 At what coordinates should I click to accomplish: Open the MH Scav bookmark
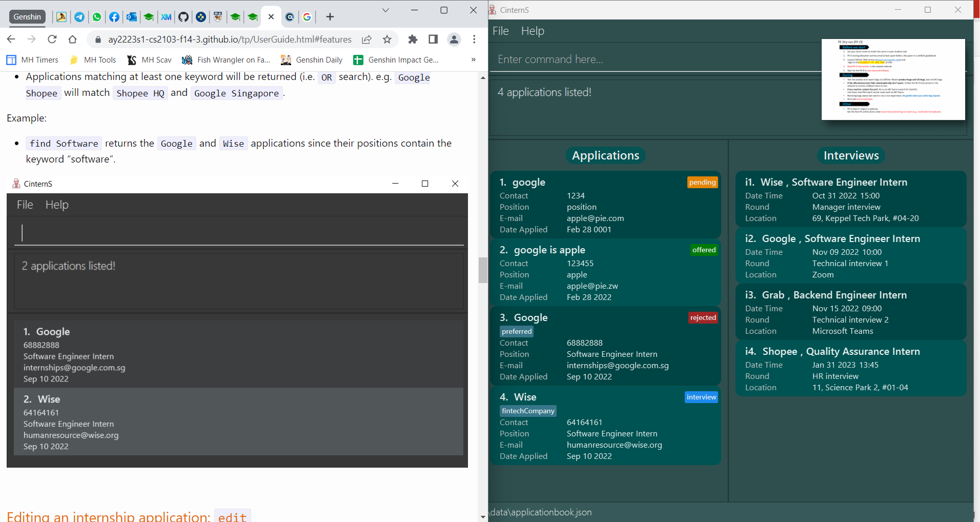(x=149, y=60)
